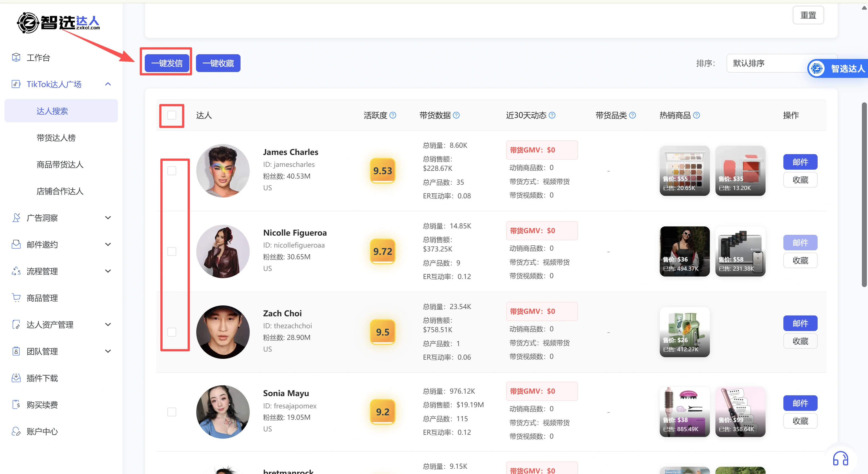Click the help icon beside 带货数据

tap(456, 115)
